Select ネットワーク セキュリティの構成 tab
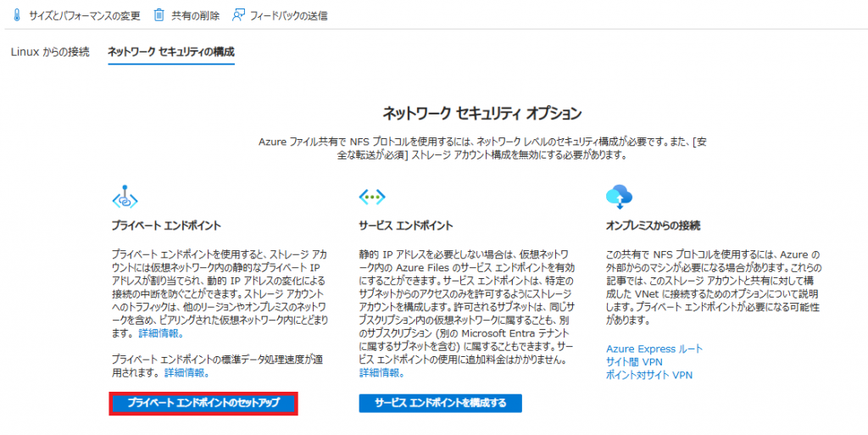Screen dimensions: 868x435 click(x=171, y=53)
